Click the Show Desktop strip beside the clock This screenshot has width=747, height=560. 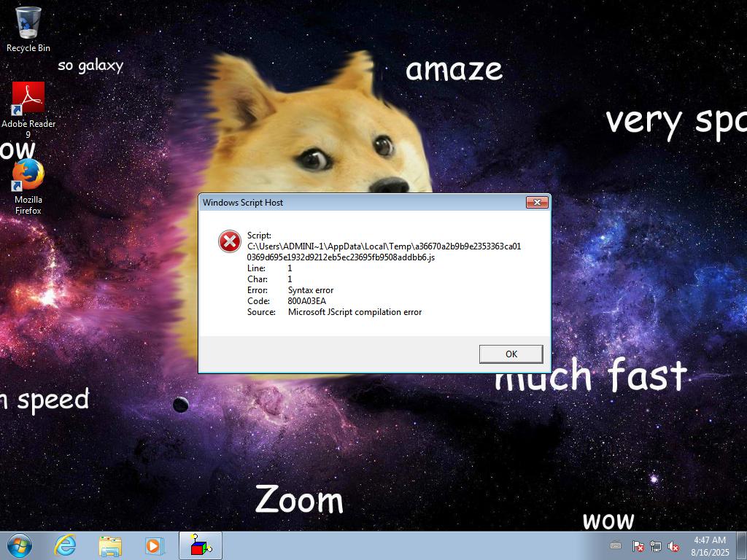742,545
